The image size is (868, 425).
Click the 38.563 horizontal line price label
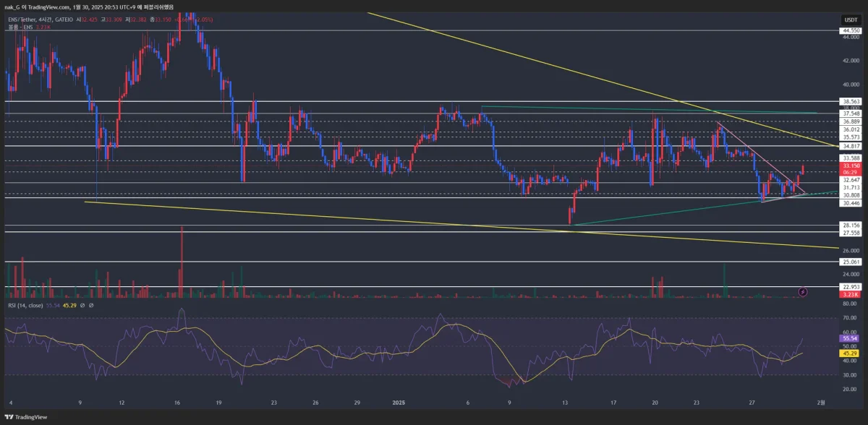[x=849, y=102]
